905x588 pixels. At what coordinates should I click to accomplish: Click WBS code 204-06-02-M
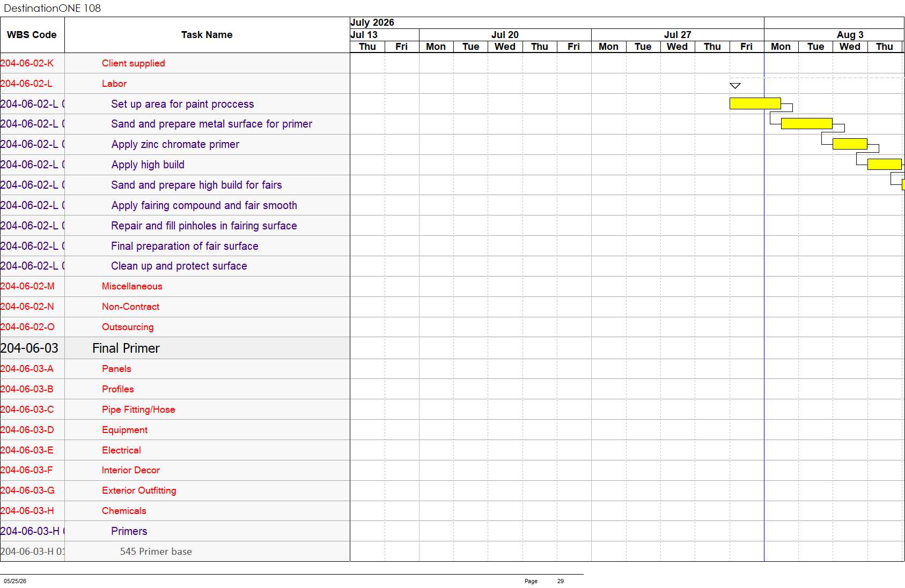[27, 286]
